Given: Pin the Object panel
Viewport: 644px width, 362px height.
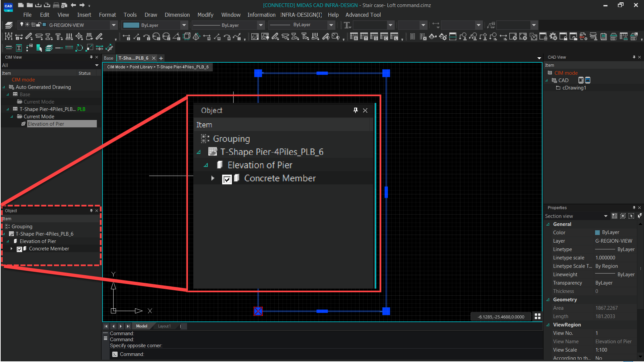Looking at the screenshot, I should point(91,210).
